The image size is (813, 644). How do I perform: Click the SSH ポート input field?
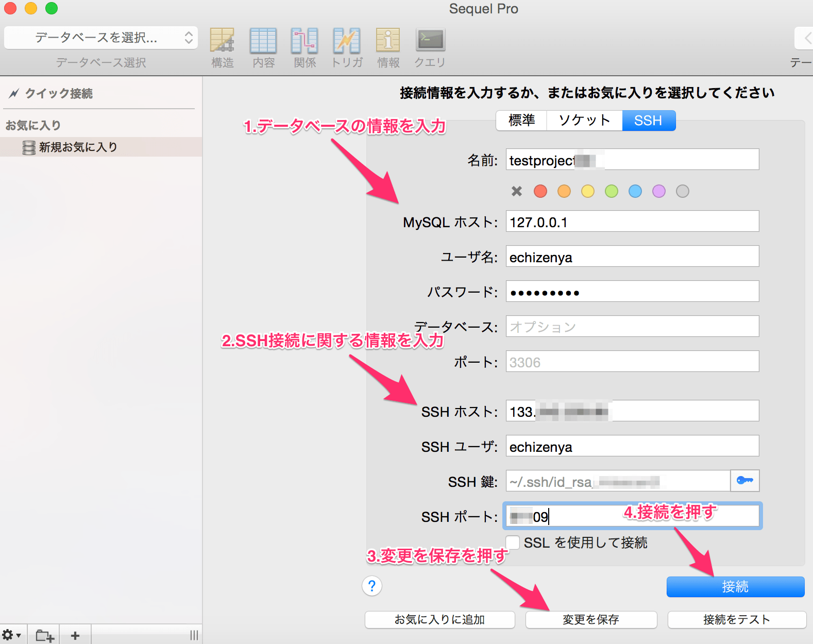click(x=632, y=516)
